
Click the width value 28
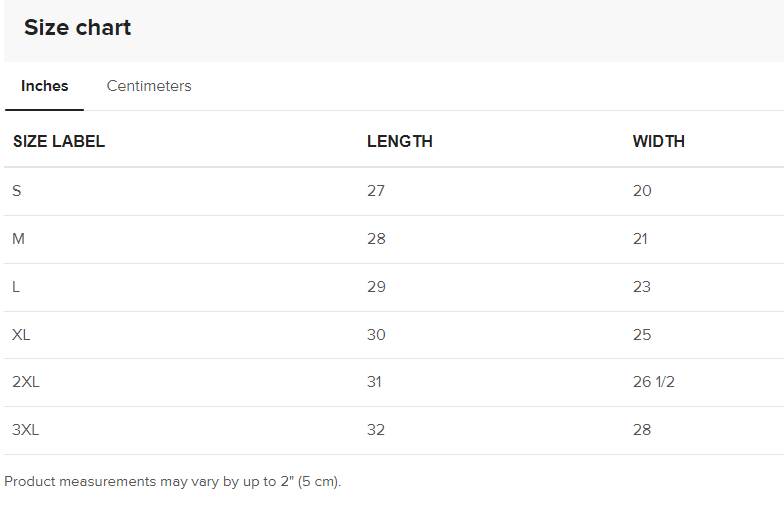[642, 430]
